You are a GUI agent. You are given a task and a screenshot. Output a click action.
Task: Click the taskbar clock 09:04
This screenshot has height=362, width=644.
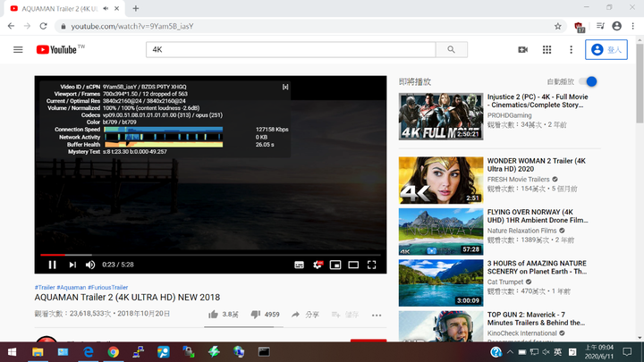[599, 352]
